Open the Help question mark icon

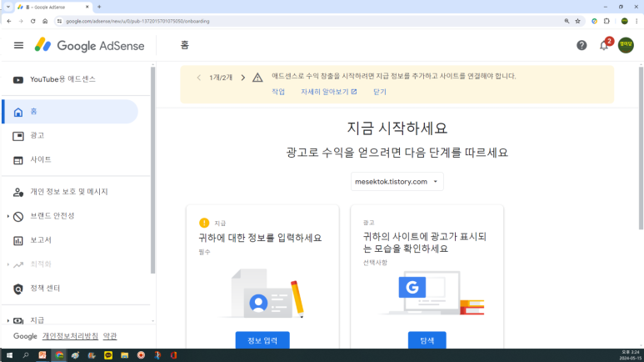[582, 45]
